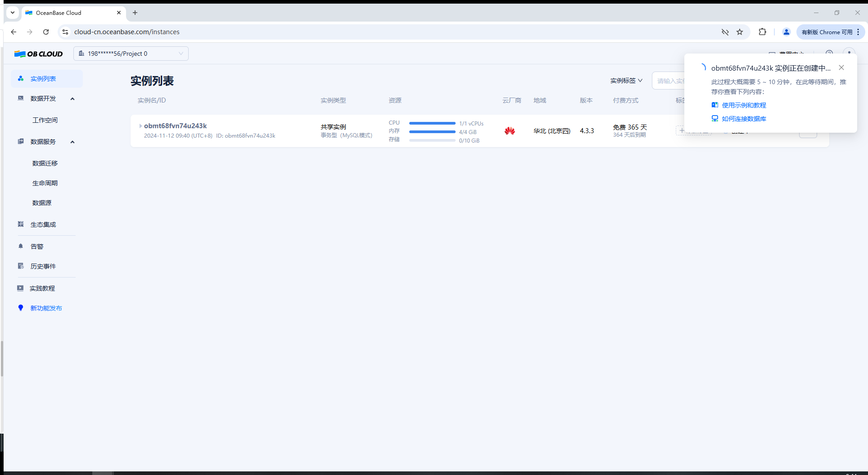868x475 pixels.
Task: Click the browser back arrow
Action: point(14,32)
